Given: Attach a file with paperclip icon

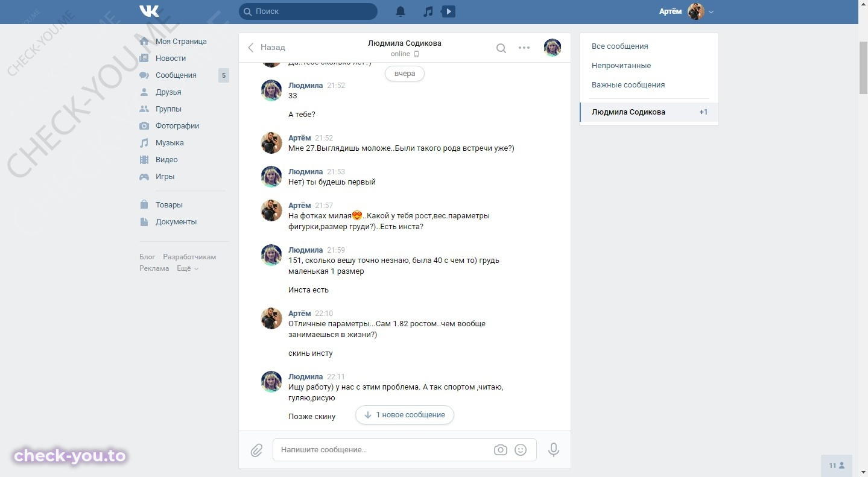Looking at the screenshot, I should [256, 450].
